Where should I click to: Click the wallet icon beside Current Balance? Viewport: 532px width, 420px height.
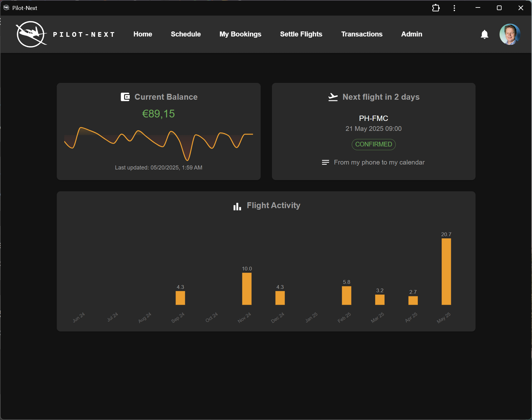[x=125, y=97]
